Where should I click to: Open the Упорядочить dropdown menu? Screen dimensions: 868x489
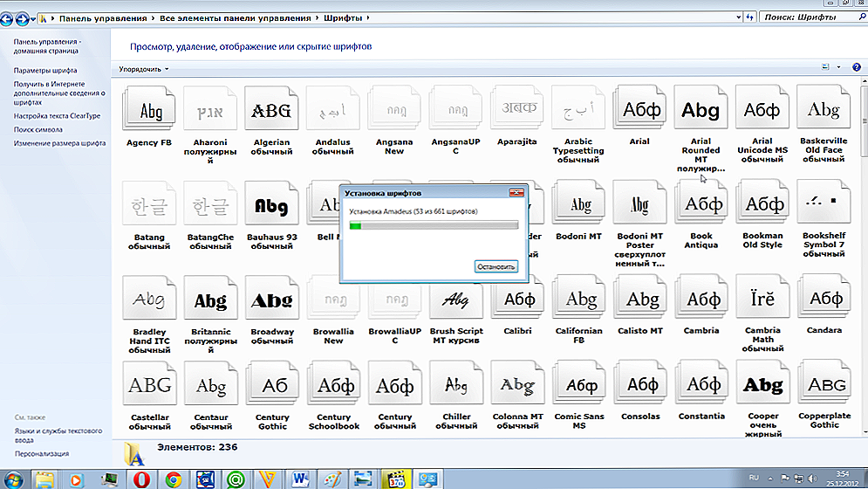pos(143,69)
